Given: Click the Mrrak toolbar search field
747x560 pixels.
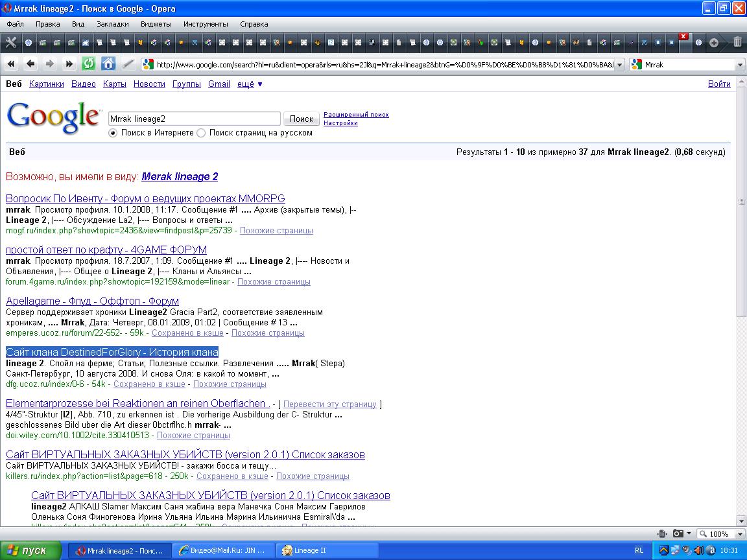Looking at the screenshot, I should coord(689,64).
